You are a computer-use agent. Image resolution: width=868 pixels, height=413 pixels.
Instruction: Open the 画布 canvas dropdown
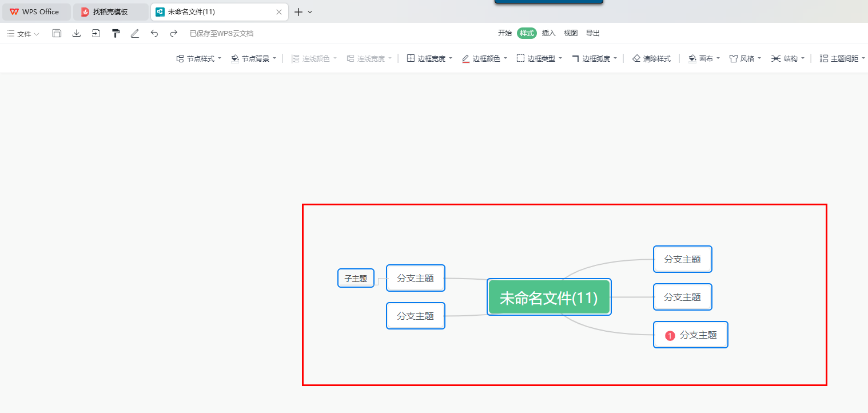[x=704, y=58]
